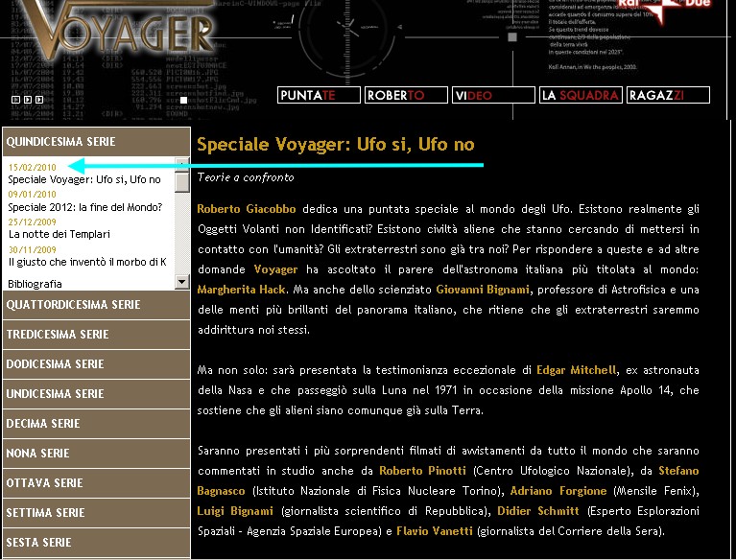Click the date 09/01/2010
This screenshot has width=736, height=560.
[33, 194]
